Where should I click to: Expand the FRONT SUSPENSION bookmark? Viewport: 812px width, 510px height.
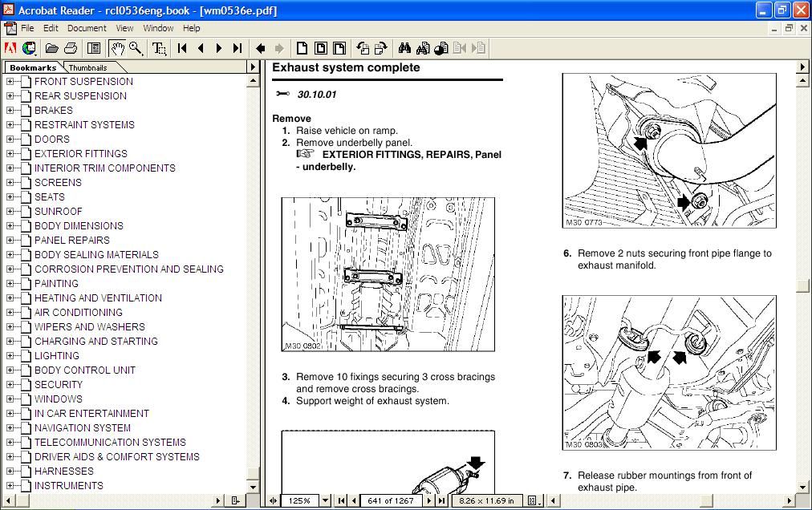pyautogui.click(x=10, y=81)
